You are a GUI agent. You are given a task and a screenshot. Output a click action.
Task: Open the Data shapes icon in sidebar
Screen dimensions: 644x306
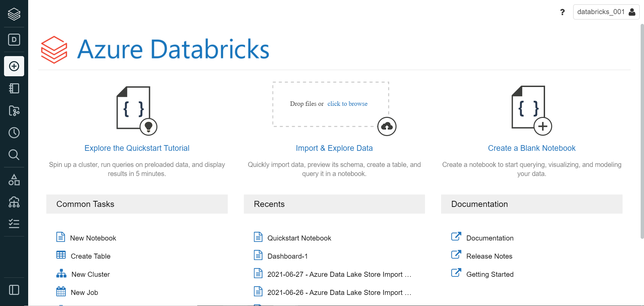[x=14, y=180]
